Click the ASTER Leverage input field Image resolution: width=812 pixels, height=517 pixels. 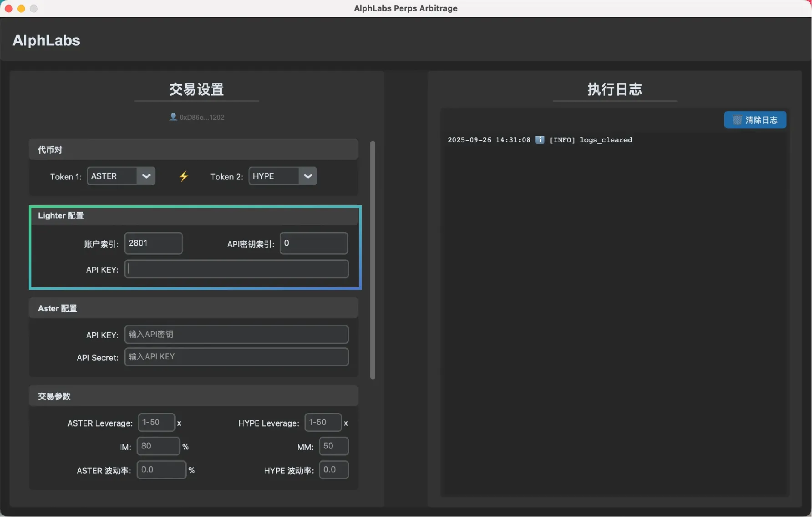click(x=157, y=422)
